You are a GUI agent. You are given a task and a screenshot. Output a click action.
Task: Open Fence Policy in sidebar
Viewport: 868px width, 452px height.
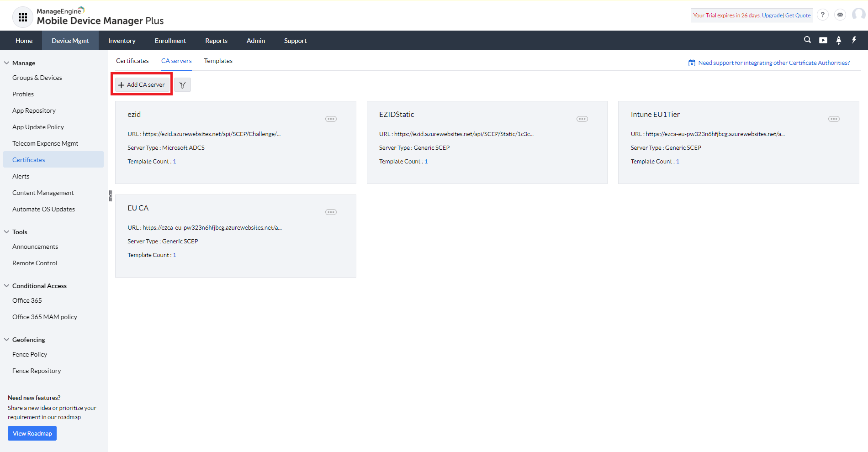[x=30, y=354]
